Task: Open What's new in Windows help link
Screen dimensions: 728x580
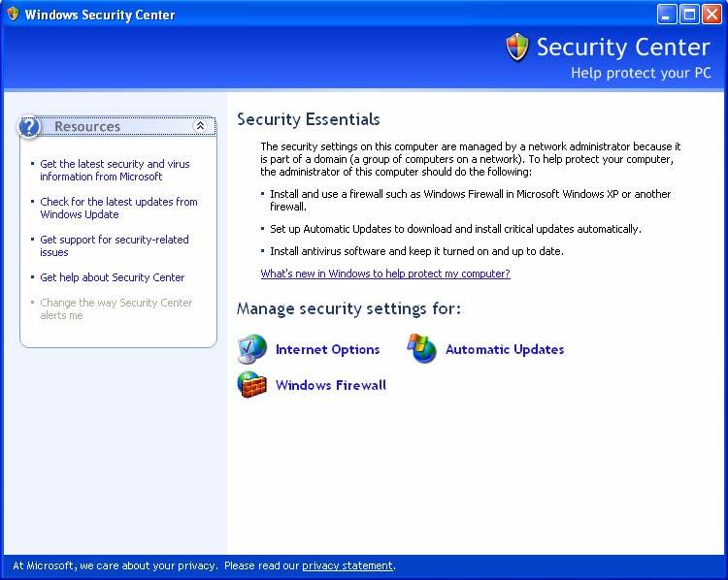Action: 385,274
